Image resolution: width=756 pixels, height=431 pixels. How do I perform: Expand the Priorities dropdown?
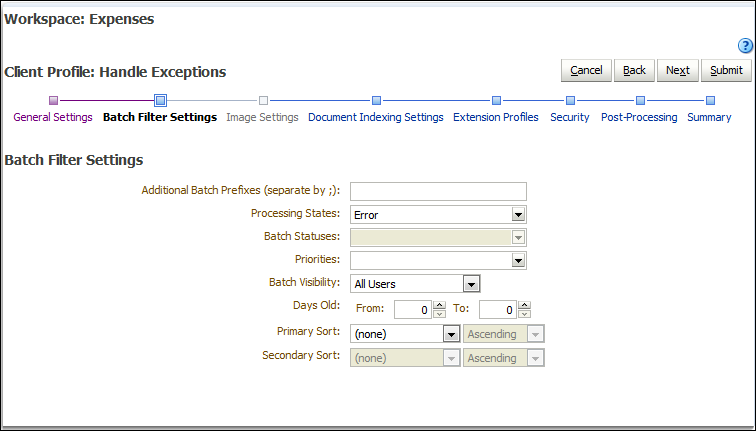click(x=518, y=260)
